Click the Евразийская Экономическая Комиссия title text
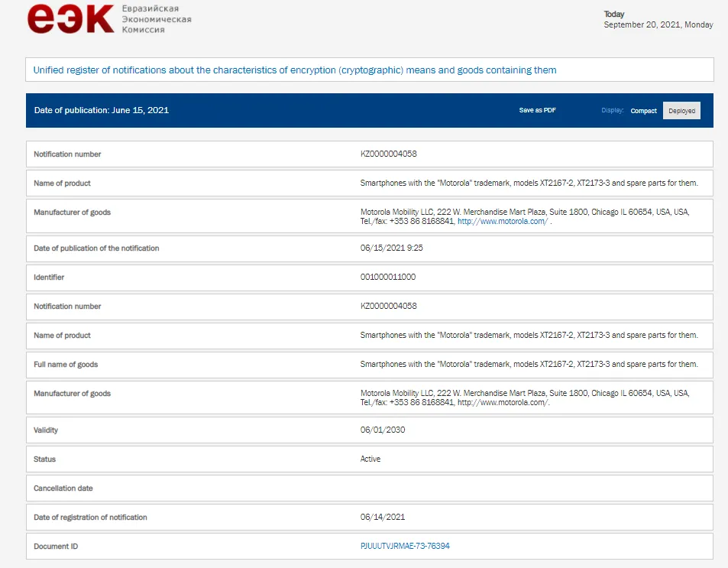728x568 pixels. point(157,19)
